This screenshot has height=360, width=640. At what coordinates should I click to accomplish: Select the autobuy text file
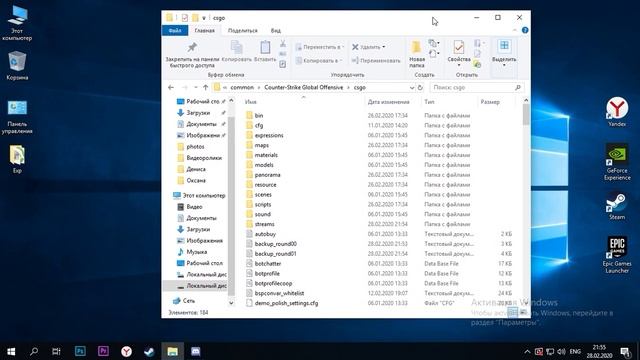click(x=265, y=234)
